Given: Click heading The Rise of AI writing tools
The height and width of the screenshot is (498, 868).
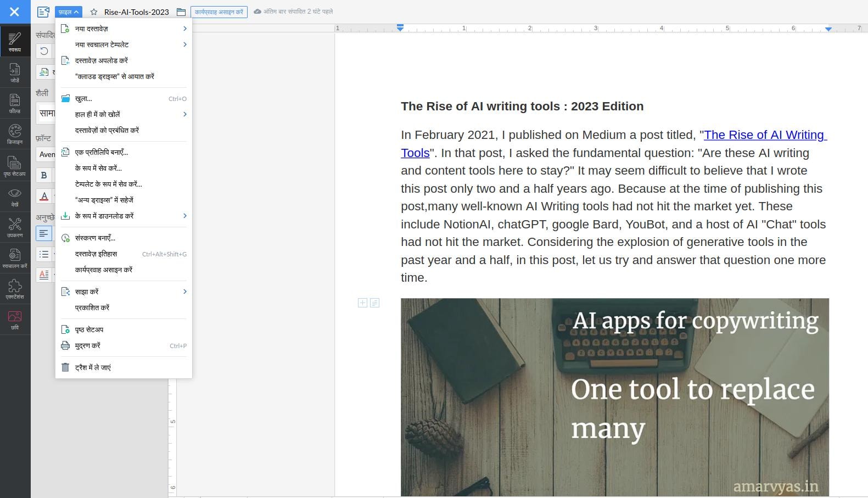Looking at the screenshot, I should click(x=522, y=107).
